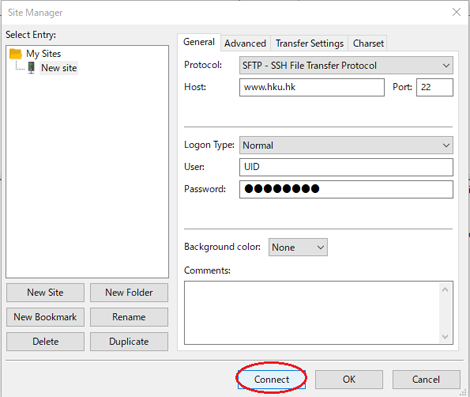The width and height of the screenshot is (470, 397).
Task: Click the OK button
Action: pyautogui.click(x=349, y=379)
